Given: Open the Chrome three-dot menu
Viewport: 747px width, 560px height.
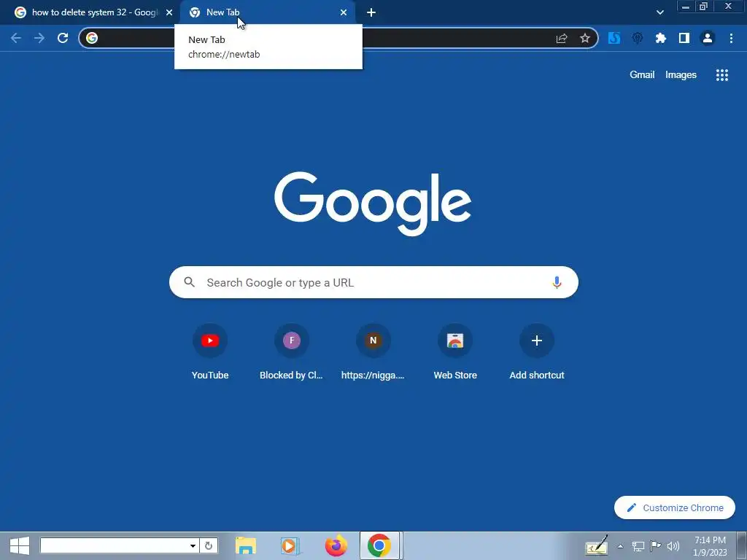Looking at the screenshot, I should point(731,38).
